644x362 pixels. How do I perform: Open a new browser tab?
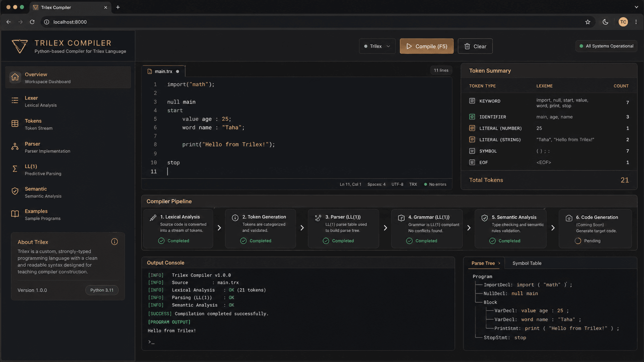[118, 7]
